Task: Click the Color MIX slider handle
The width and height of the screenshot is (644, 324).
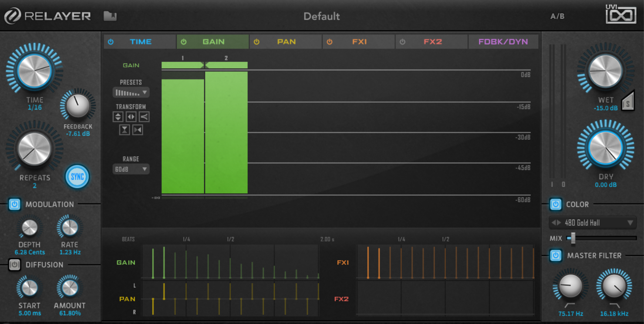Action: coord(573,238)
